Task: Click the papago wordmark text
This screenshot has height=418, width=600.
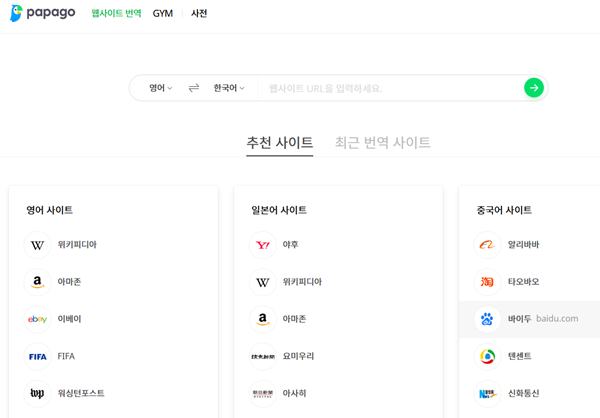Action: (51, 13)
